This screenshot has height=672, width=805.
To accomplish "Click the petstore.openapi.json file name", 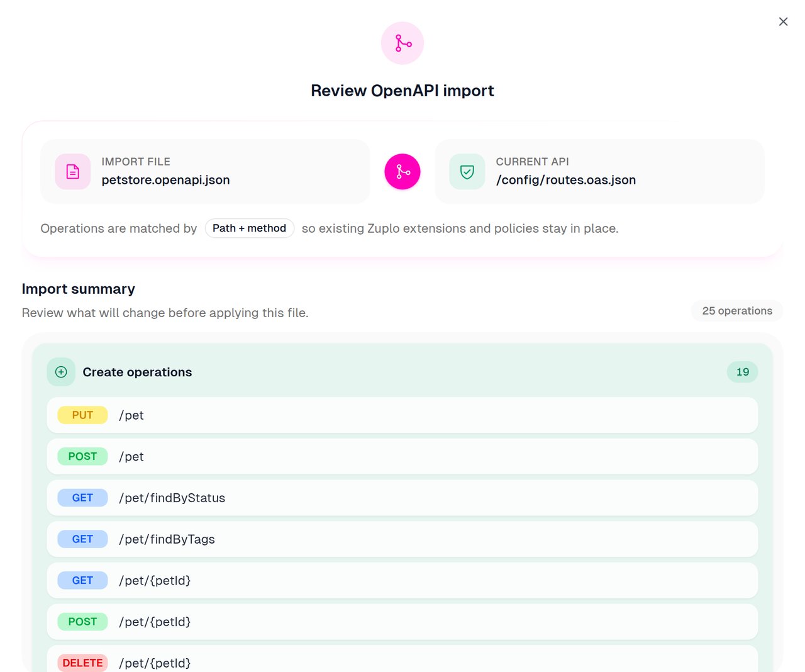I will coord(165,180).
